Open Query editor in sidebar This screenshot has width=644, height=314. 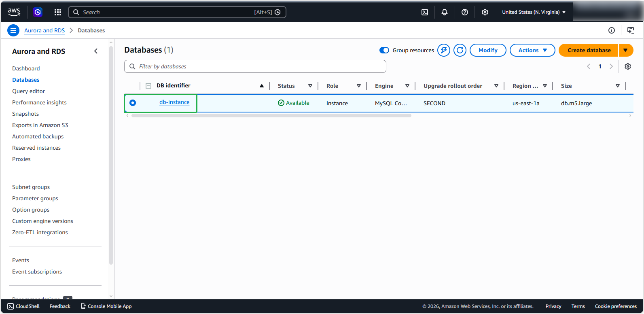pyautogui.click(x=28, y=91)
